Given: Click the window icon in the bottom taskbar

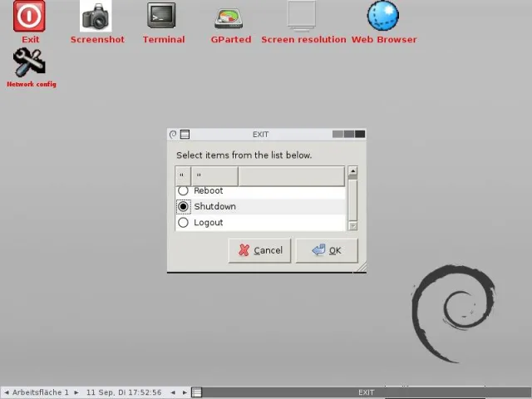Looking at the screenshot, I should 196,392.
